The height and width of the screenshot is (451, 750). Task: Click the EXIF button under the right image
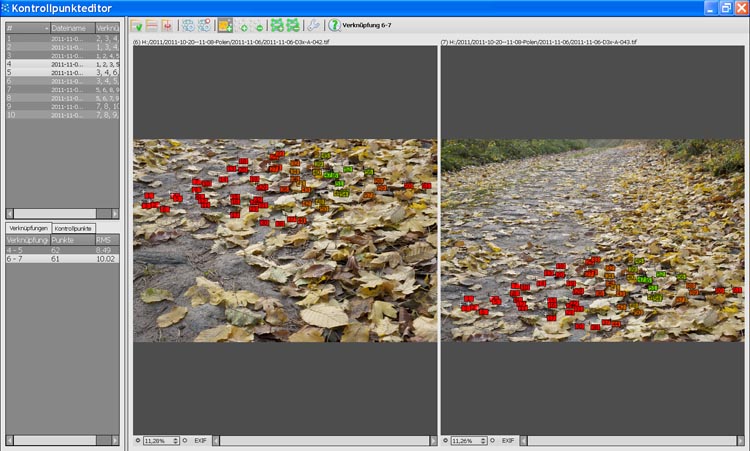tap(508, 440)
